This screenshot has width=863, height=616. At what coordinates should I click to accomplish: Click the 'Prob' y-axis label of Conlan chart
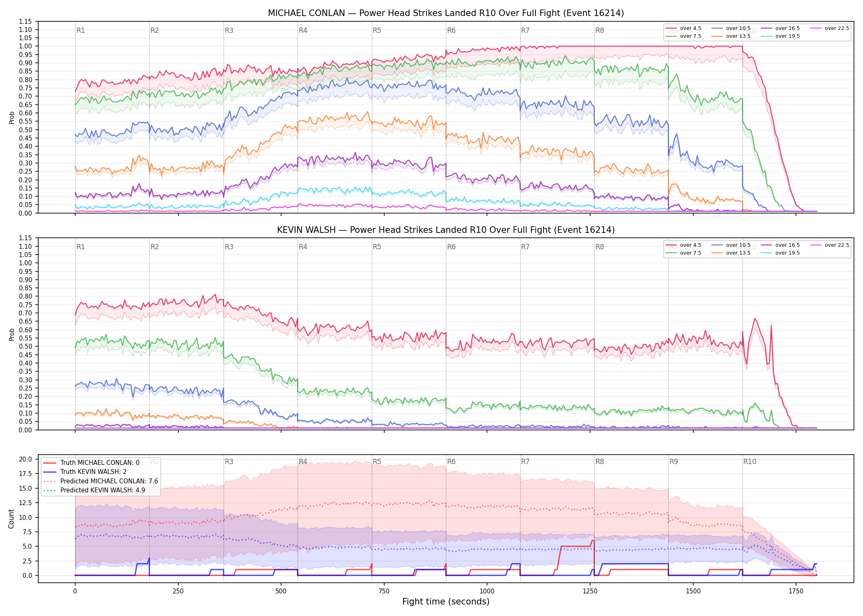[x=12, y=117]
